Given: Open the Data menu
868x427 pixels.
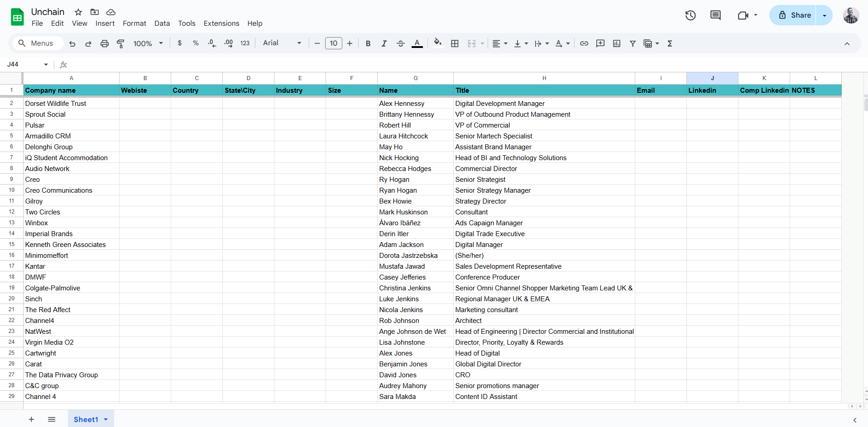Looking at the screenshot, I should (x=162, y=24).
